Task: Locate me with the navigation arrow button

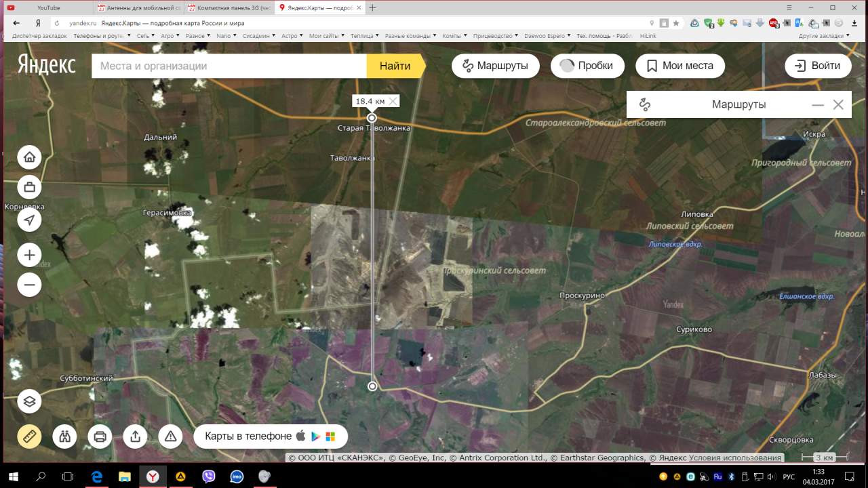Action: click(x=29, y=220)
